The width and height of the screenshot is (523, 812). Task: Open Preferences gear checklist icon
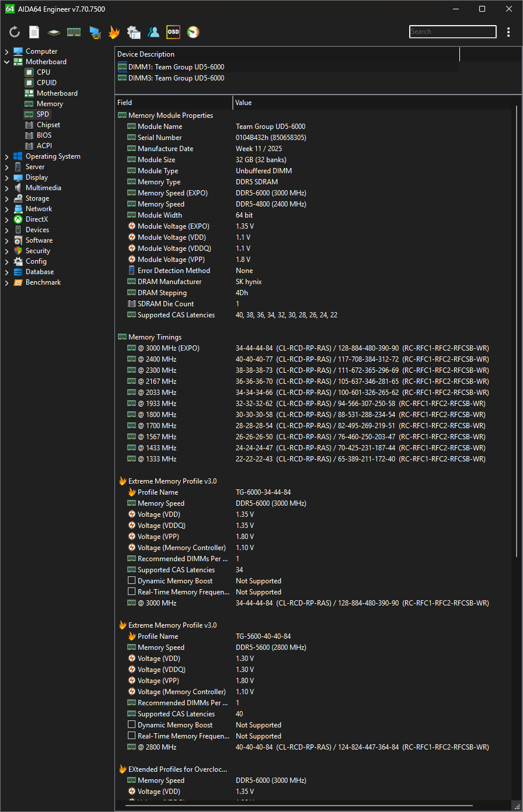point(134,32)
